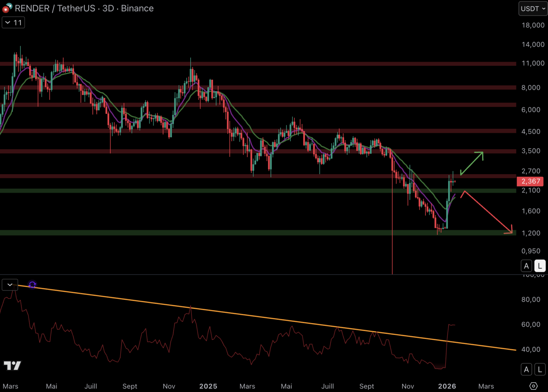
Task: Toggle log scale L on indicator pane
Action: (x=540, y=369)
